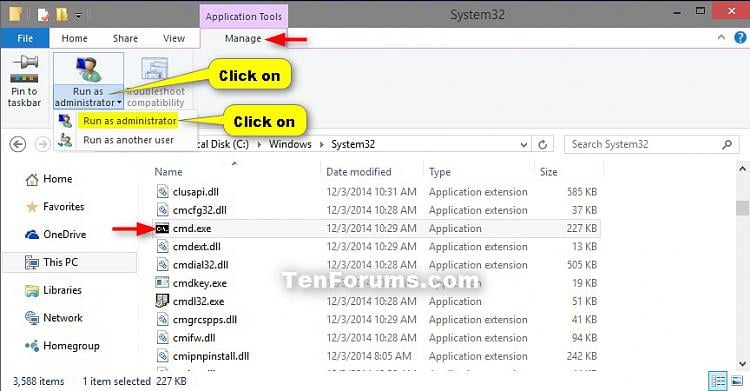Image resolution: width=750 pixels, height=391 pixels.
Task: Collapse the ribbon with the chevron
Action: (x=721, y=37)
